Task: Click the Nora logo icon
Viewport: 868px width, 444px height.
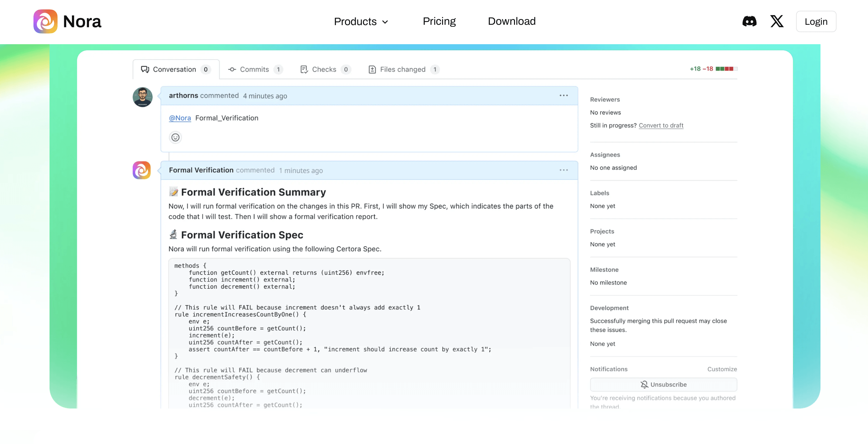Action: pyautogui.click(x=46, y=21)
